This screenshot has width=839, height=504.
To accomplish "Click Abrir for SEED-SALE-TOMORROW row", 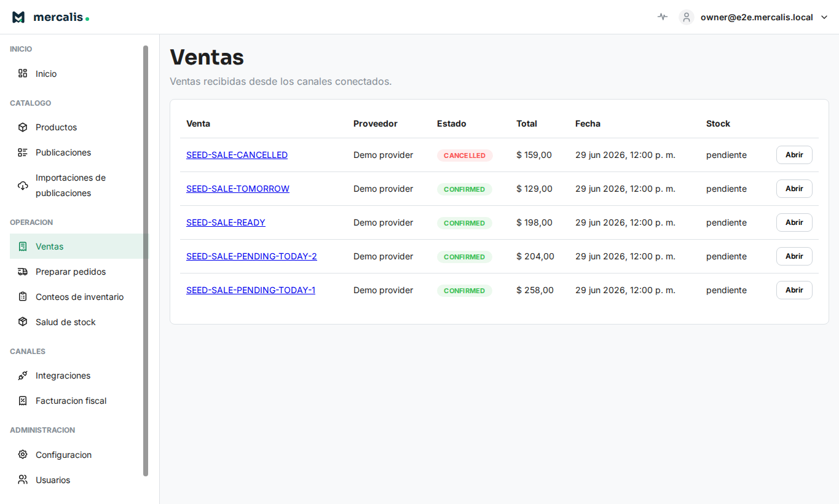I will tap(794, 189).
